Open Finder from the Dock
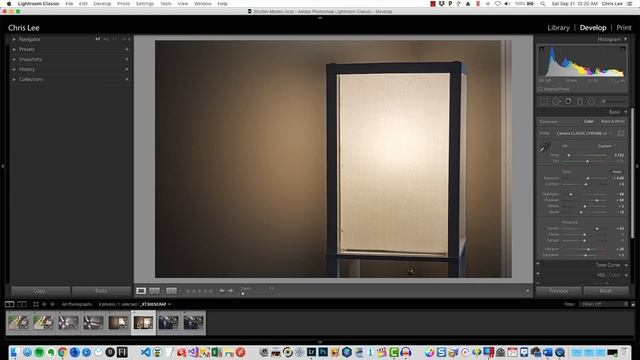This screenshot has height=360, width=640. pos(15,352)
